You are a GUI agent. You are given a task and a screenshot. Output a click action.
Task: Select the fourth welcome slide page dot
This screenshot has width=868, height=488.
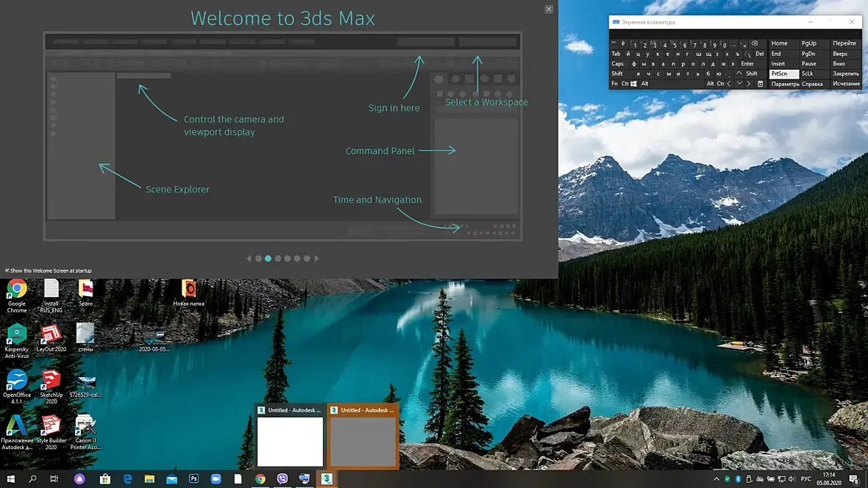tap(288, 259)
